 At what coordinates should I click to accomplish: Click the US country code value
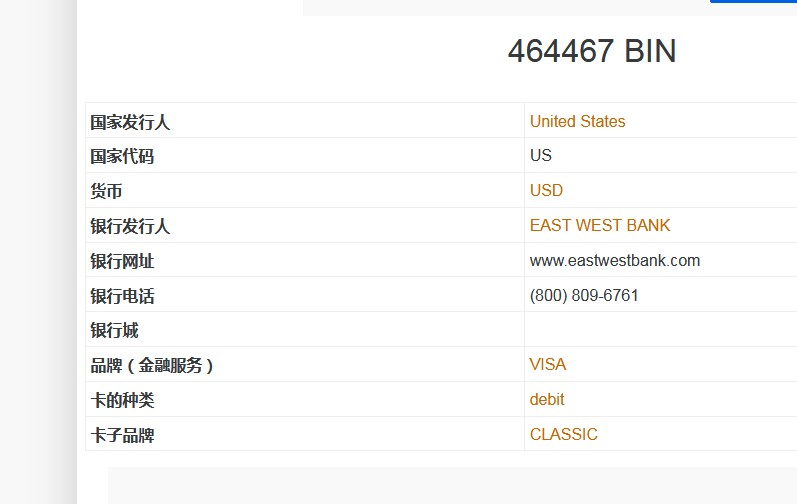(540, 155)
